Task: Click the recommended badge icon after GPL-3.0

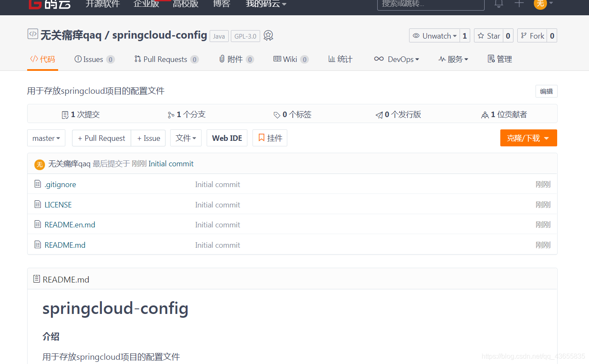Action: 268,36
